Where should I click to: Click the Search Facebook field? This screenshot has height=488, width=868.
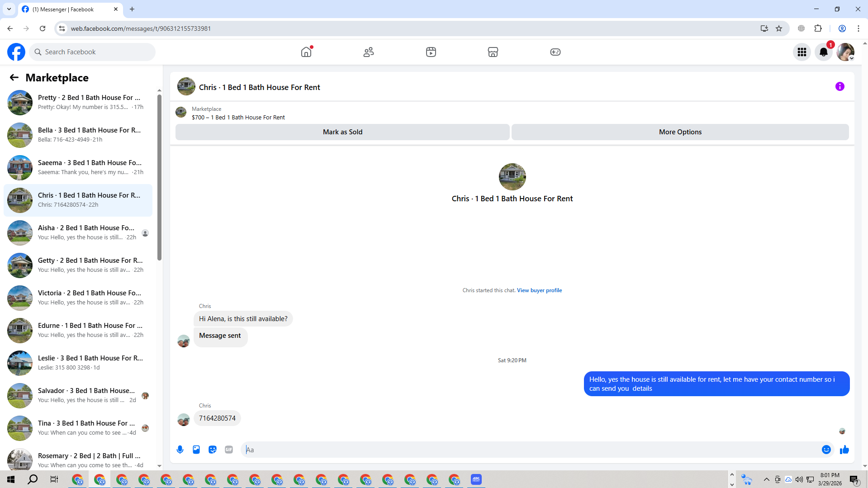click(x=92, y=52)
